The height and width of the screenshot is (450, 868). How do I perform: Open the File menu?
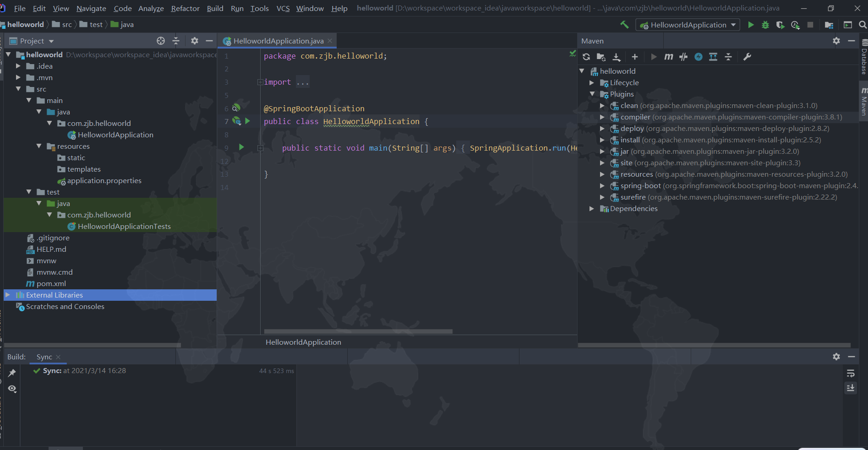tap(20, 8)
